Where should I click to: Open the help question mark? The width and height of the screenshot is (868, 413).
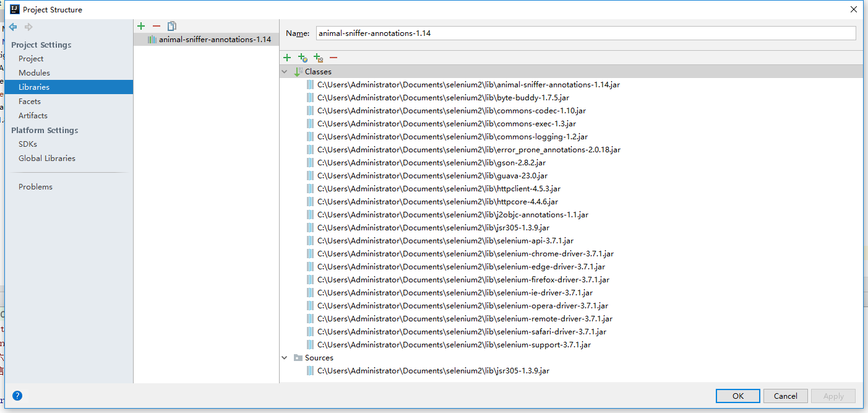(x=17, y=396)
